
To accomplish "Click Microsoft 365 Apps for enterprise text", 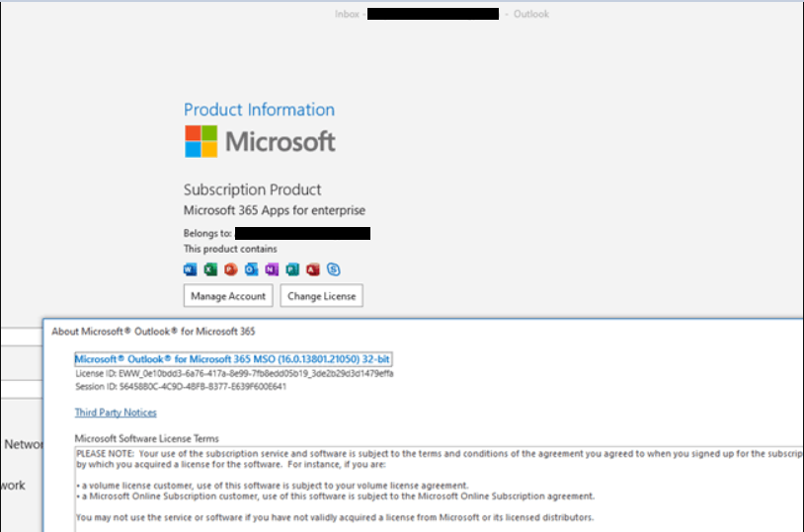I will click(275, 210).
